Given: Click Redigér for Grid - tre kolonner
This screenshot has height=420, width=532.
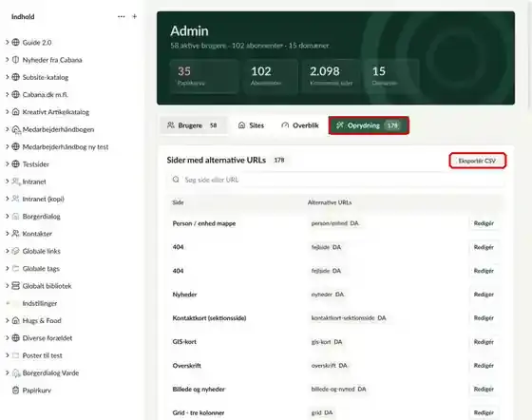Looking at the screenshot, I should [484, 413].
